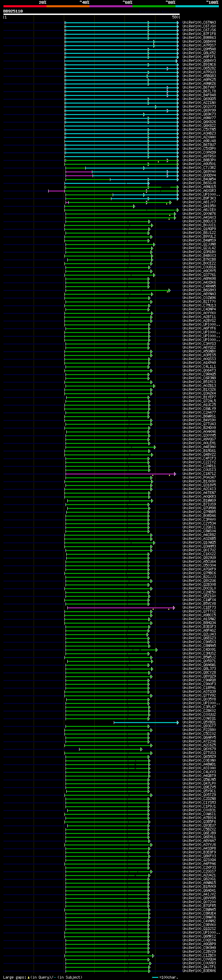Open hit UniRef100_B7FIF8
This screenshot has width=222, height=980.
(199, 34)
